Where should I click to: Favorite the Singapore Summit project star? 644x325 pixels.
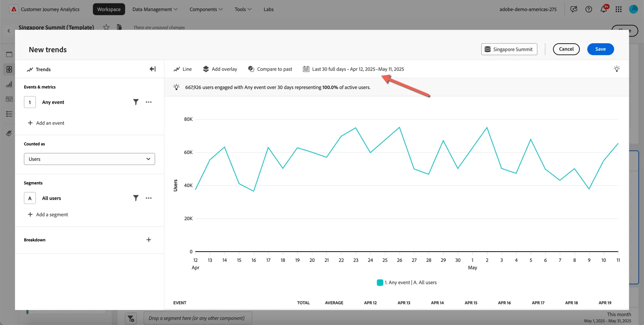[106, 27]
